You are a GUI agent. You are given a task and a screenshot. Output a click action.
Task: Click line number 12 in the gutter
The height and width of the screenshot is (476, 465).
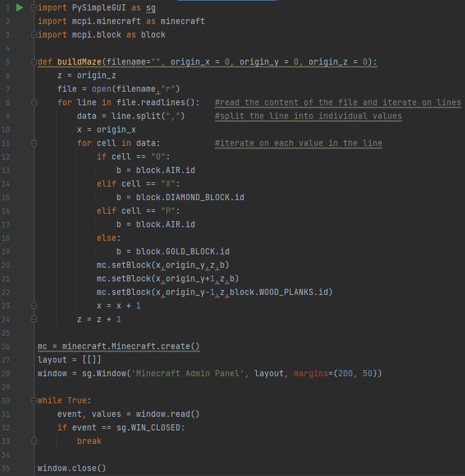click(10, 157)
